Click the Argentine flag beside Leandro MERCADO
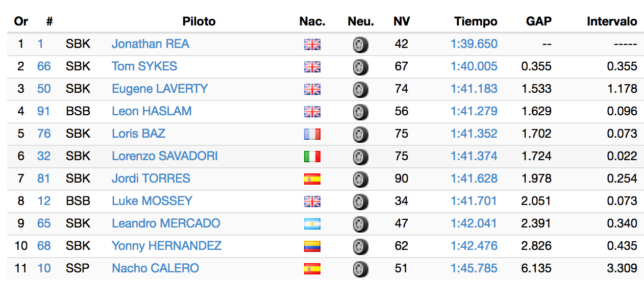644x305 pixels. pyautogui.click(x=312, y=224)
